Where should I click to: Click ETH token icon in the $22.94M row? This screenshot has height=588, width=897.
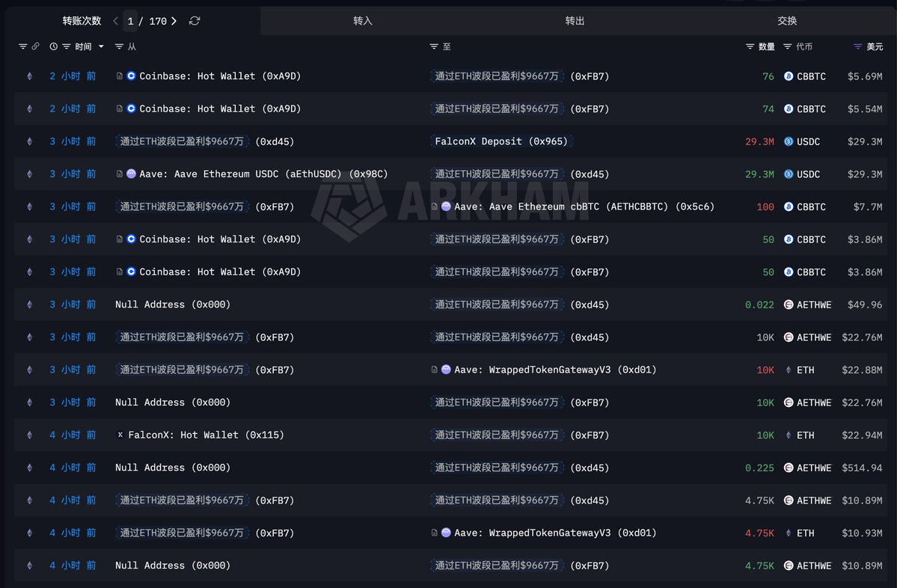point(789,435)
